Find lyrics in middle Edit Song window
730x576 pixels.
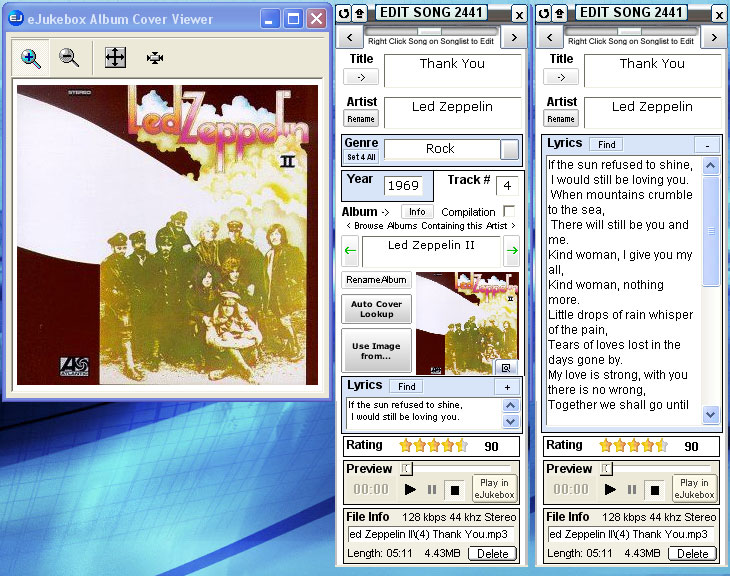coord(406,386)
